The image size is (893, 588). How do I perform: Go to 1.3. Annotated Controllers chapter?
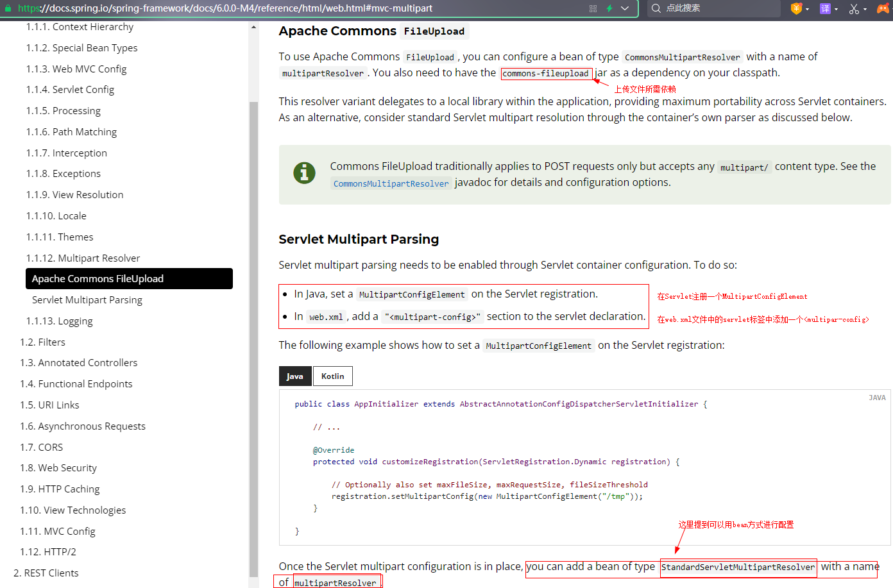78,363
